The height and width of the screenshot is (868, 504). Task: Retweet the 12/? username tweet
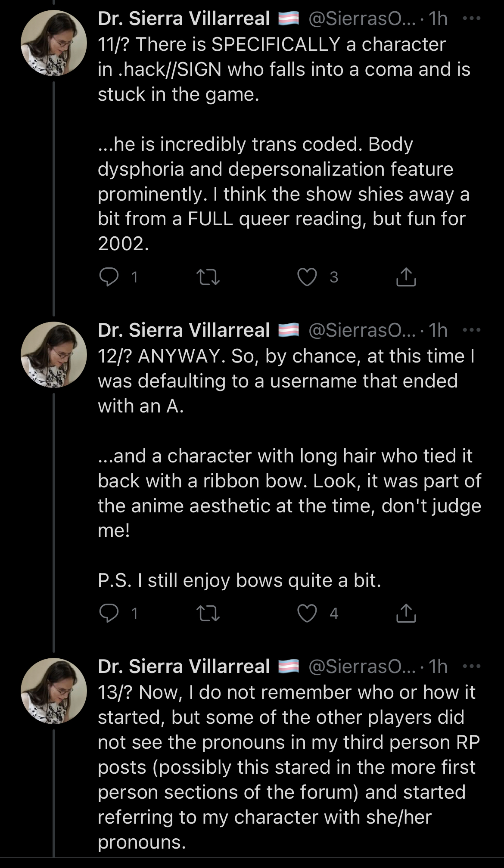click(x=208, y=613)
